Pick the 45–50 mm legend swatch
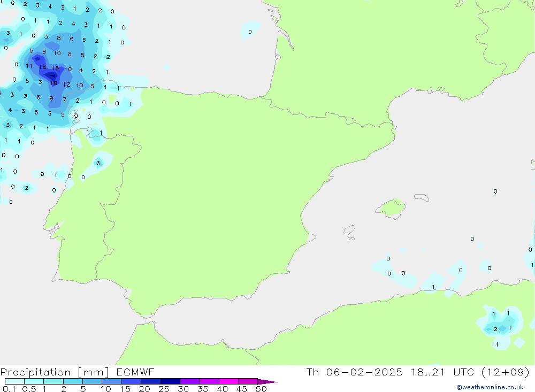 tap(248, 381)
